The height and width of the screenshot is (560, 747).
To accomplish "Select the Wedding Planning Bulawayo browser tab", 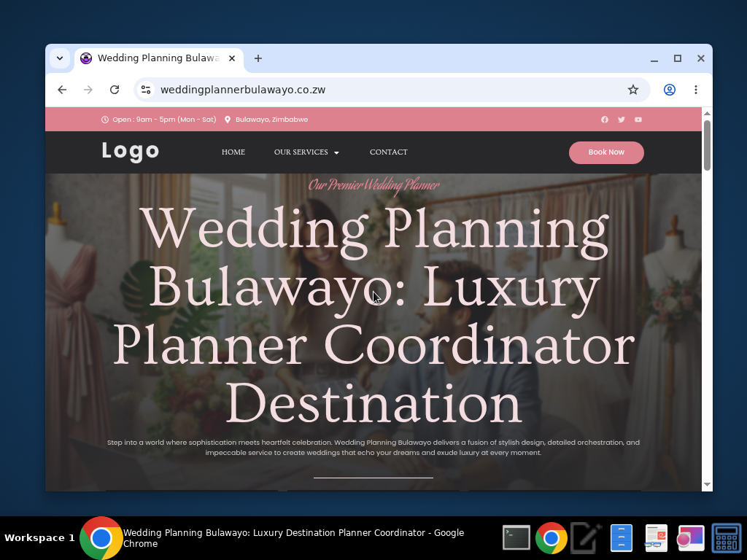I will coord(158,58).
